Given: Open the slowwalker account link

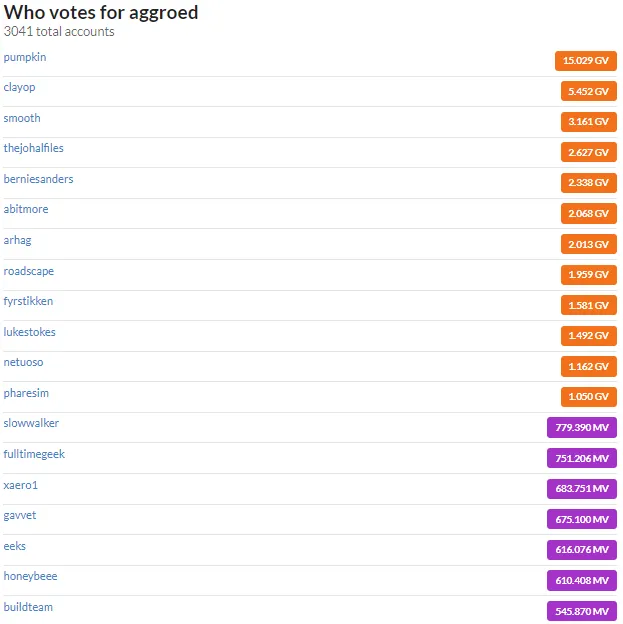Looking at the screenshot, I should 31,423.
